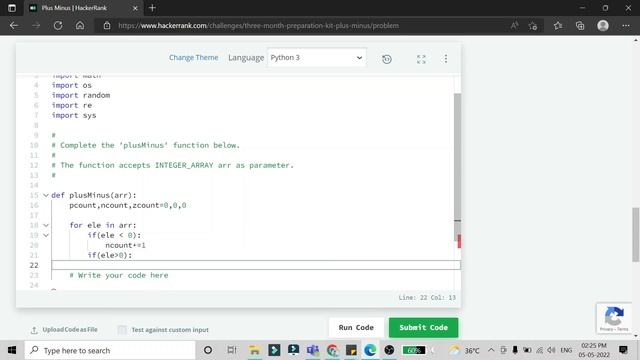Click the Wi-Fi network tray icon
Screen dimensions: 640x360
click(x=540, y=350)
